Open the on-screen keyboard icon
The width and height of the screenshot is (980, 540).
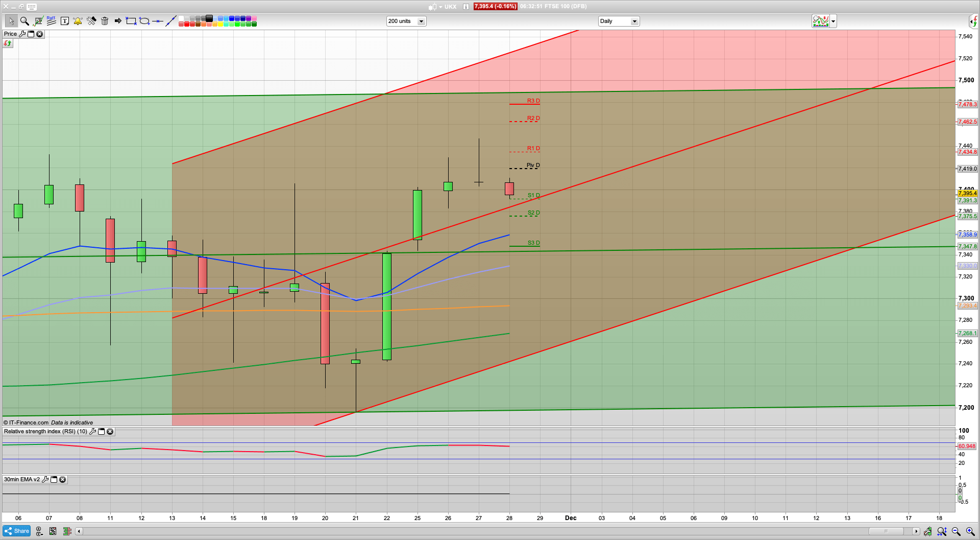pos(32,7)
